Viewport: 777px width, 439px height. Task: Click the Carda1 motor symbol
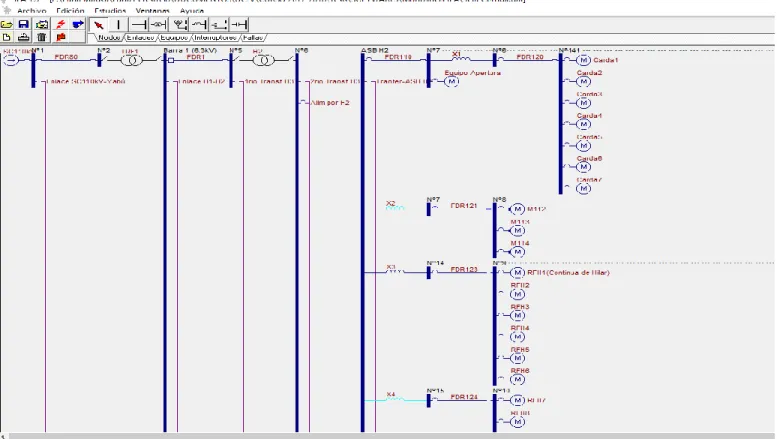pos(583,60)
